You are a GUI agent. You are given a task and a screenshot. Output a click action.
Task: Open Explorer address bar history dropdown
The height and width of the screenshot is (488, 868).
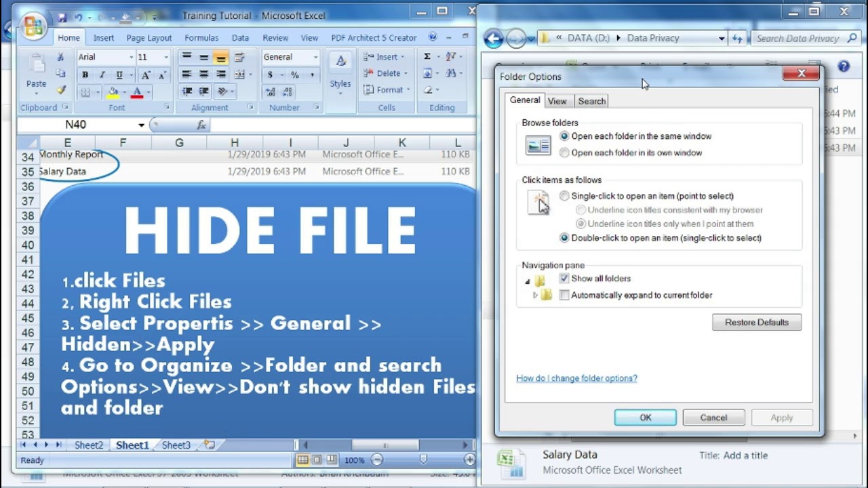(x=722, y=39)
